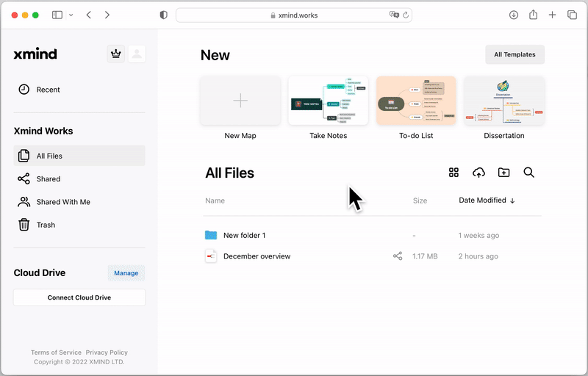The width and height of the screenshot is (588, 376).
Task: Open December overview file
Action: click(257, 256)
